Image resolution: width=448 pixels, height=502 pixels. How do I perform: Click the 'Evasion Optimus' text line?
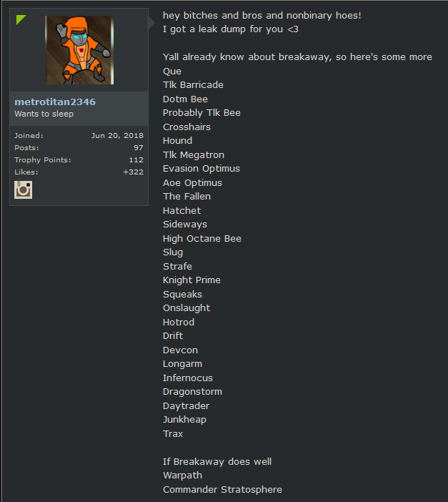(x=201, y=169)
